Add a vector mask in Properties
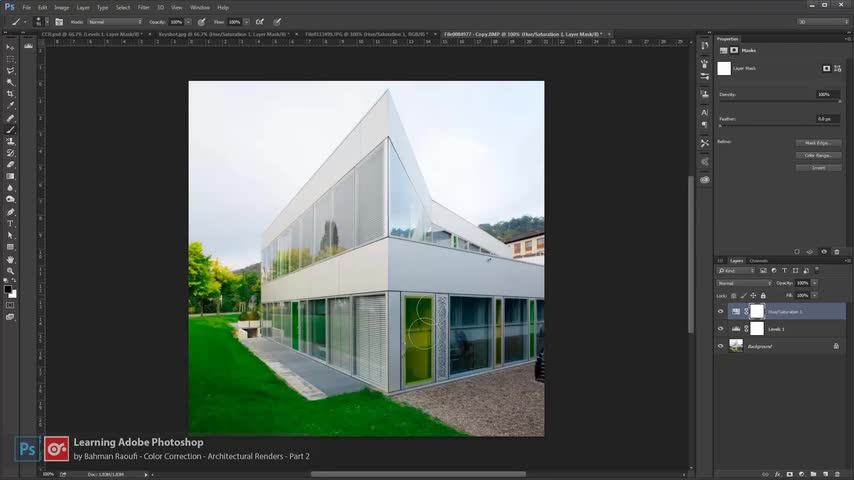 (x=838, y=69)
